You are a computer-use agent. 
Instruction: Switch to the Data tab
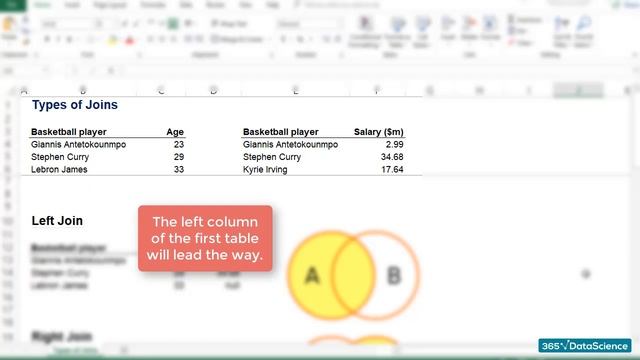(186, 5)
